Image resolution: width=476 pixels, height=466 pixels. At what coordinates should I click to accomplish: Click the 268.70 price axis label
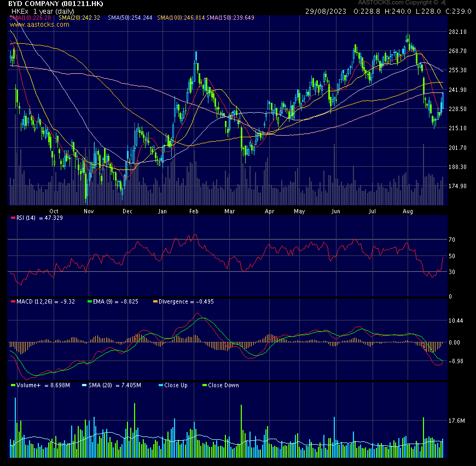(457, 51)
